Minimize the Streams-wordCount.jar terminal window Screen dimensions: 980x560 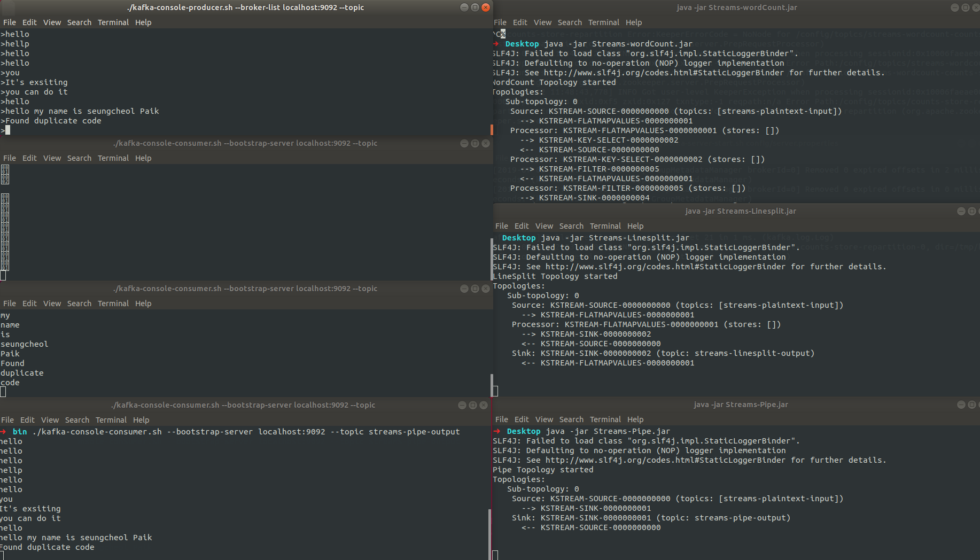point(955,7)
